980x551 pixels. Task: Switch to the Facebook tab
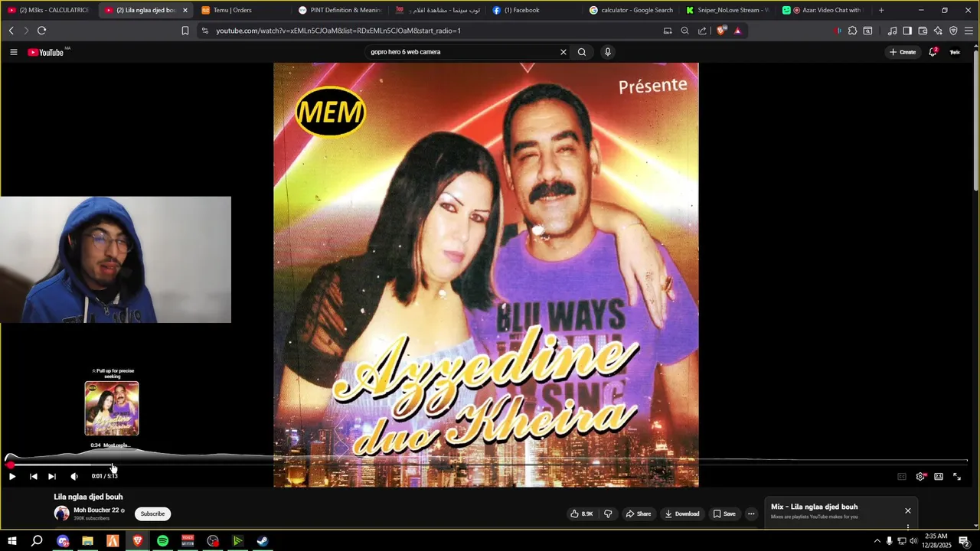tap(534, 10)
